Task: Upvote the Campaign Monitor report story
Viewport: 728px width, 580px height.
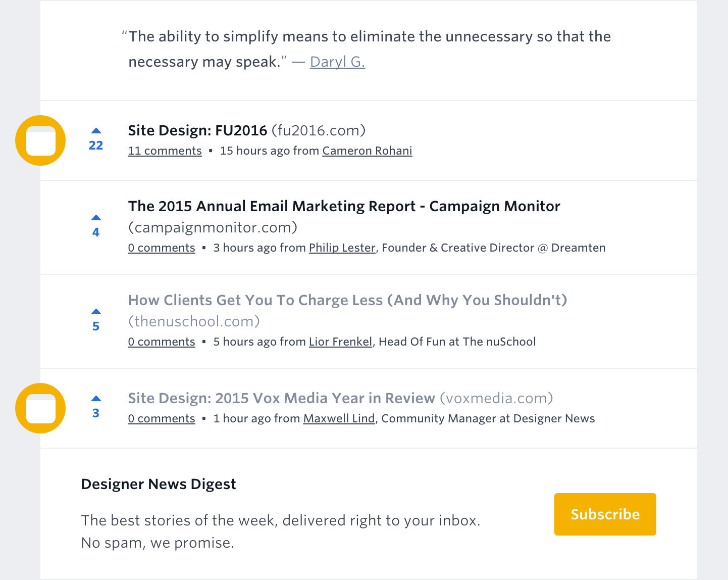Action: pyautogui.click(x=96, y=217)
